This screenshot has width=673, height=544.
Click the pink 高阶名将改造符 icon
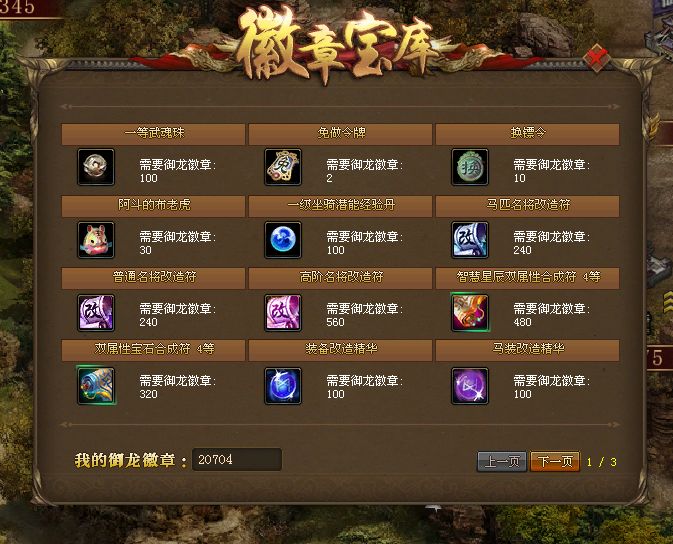(283, 312)
